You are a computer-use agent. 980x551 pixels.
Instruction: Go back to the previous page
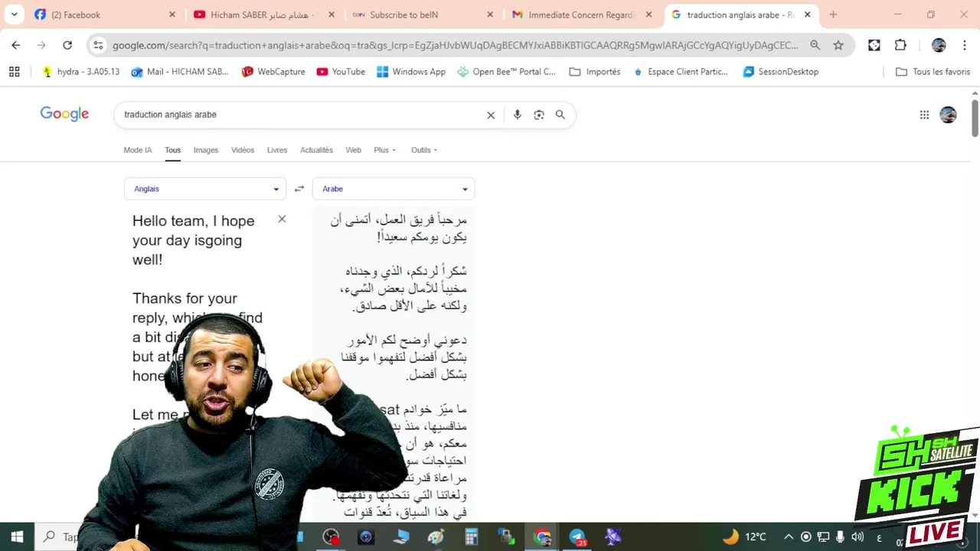(16, 45)
